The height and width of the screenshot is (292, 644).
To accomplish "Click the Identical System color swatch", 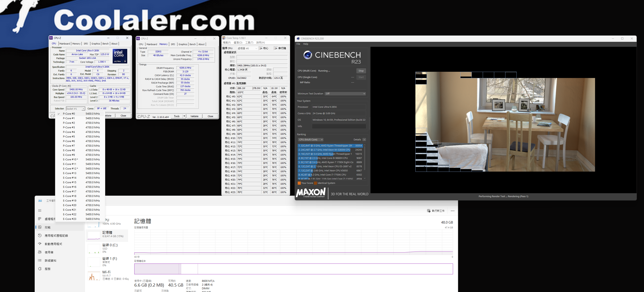I will 315,183.
